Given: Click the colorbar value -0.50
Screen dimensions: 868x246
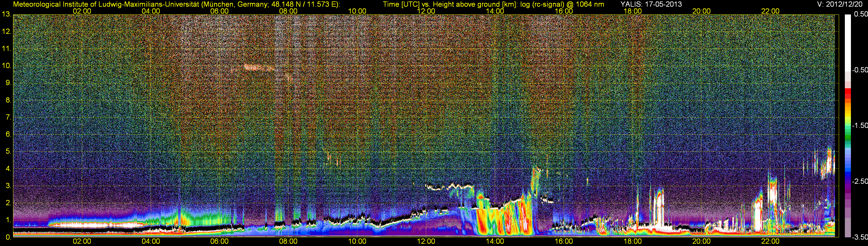Looking at the screenshot, I should pyautogui.click(x=860, y=70).
